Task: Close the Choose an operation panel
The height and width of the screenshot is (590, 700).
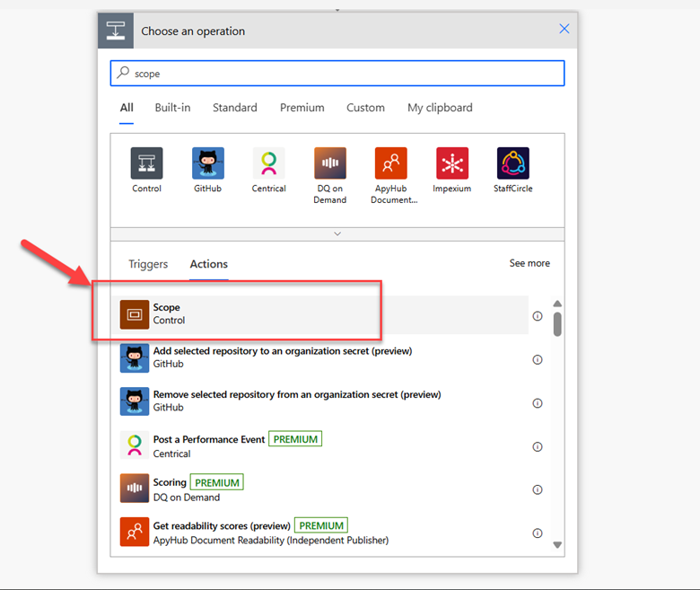Action: [564, 29]
